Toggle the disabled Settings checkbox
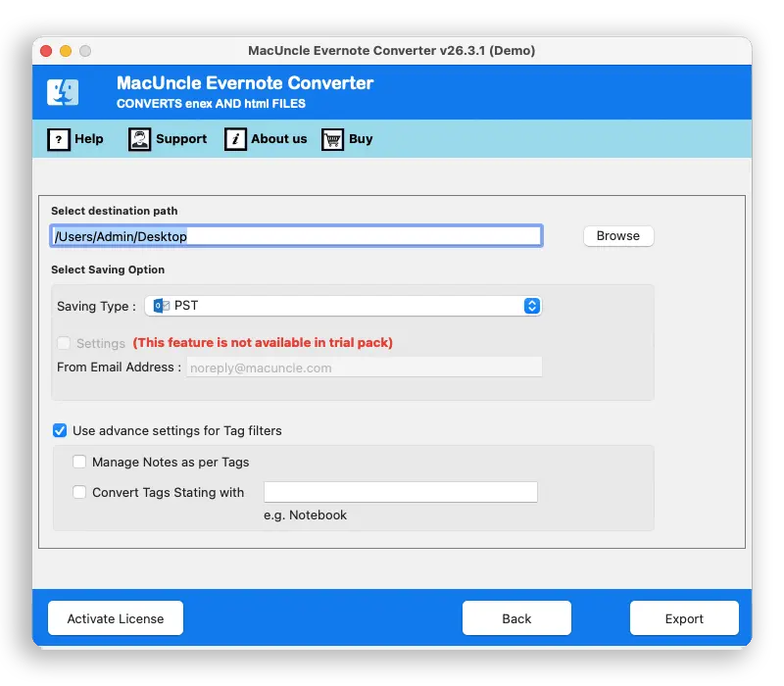Viewport: 784px width, 686px height. (64, 343)
